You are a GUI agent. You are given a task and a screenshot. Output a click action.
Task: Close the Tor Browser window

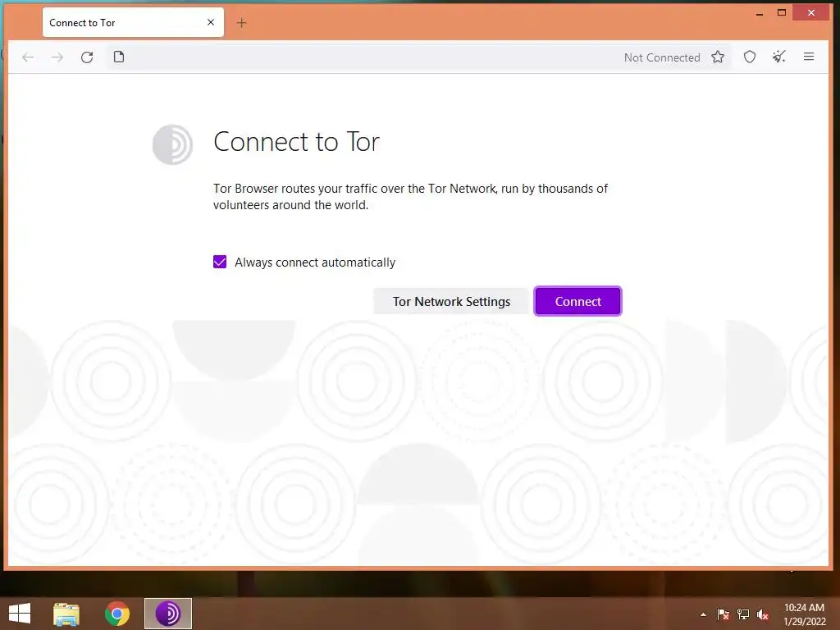811,12
